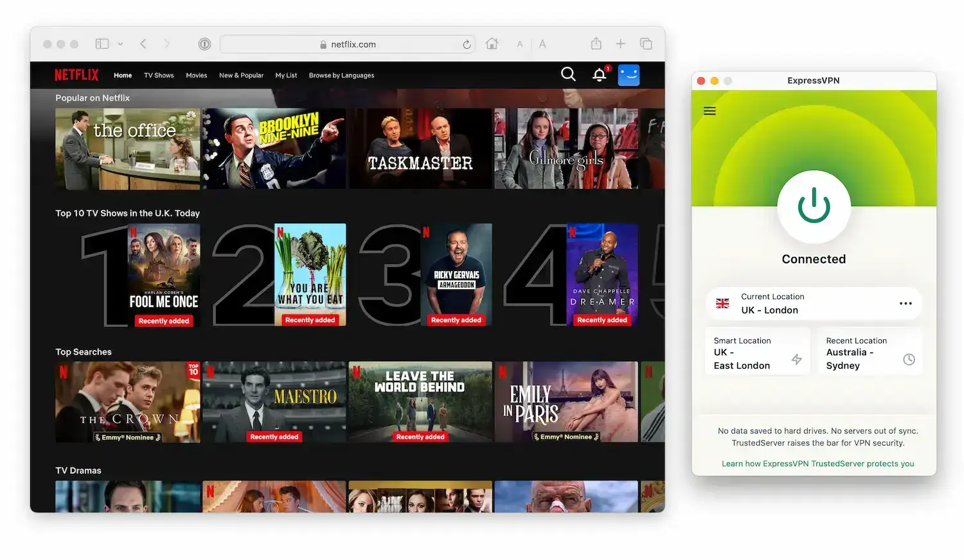Open the blue smiley profile avatar
964x560 pixels.
629,75
